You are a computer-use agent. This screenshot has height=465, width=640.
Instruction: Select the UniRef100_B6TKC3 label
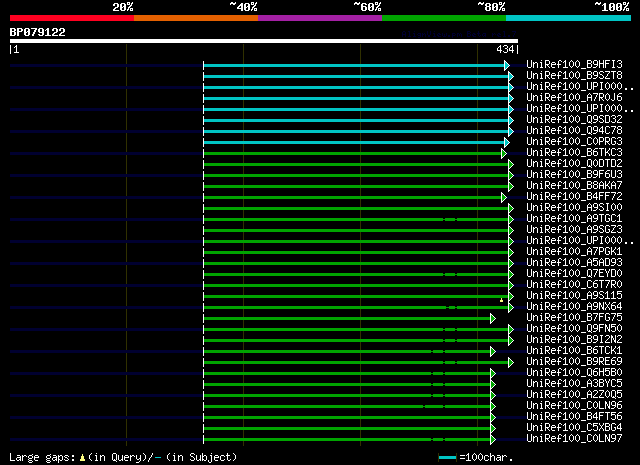tap(574, 152)
